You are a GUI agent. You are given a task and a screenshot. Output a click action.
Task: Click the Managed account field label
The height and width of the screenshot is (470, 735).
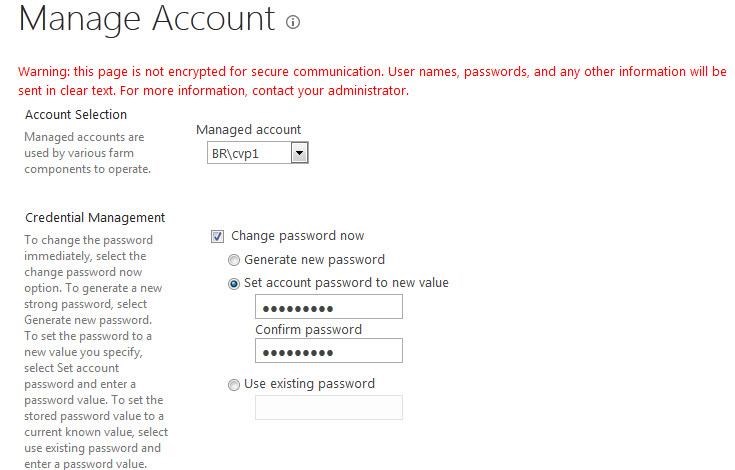(x=248, y=130)
